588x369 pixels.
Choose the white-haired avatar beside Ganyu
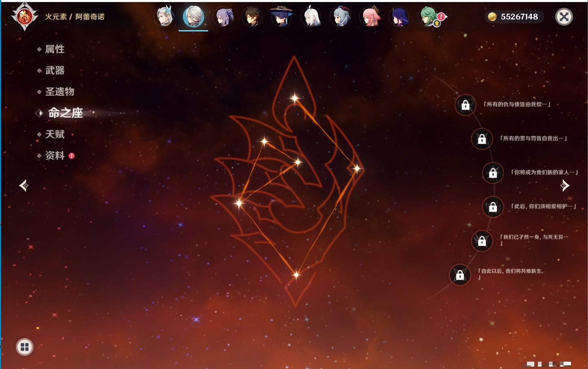311,17
